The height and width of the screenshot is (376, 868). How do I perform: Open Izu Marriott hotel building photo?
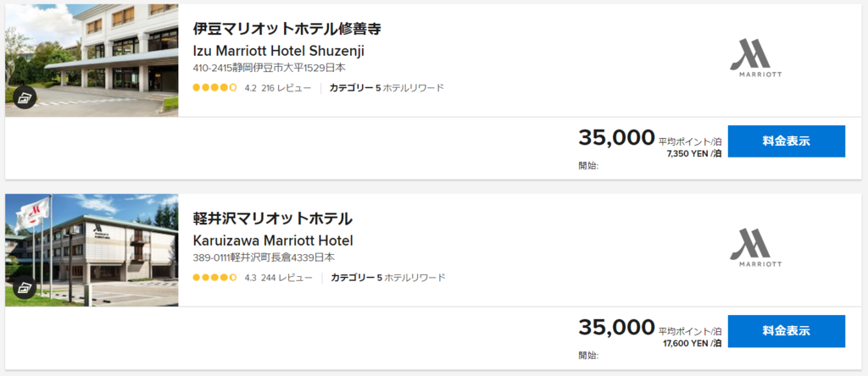(92, 60)
